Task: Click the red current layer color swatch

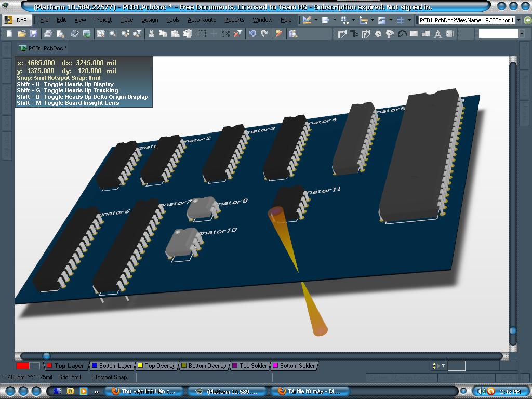Action: [x=22, y=366]
